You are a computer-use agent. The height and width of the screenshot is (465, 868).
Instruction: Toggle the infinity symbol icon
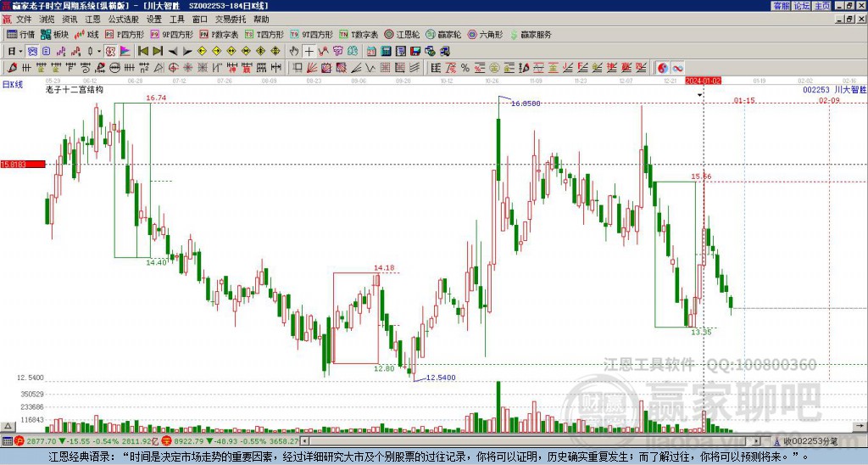click(x=677, y=68)
